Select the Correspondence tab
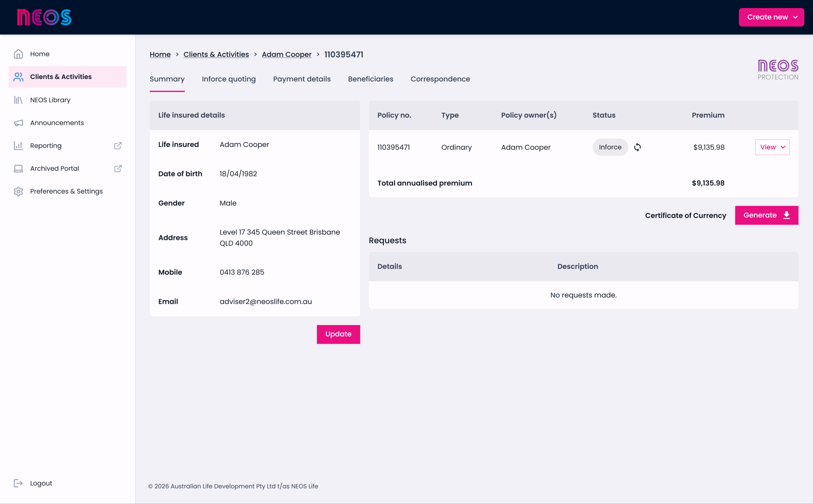The height and width of the screenshot is (504, 813). (x=440, y=79)
